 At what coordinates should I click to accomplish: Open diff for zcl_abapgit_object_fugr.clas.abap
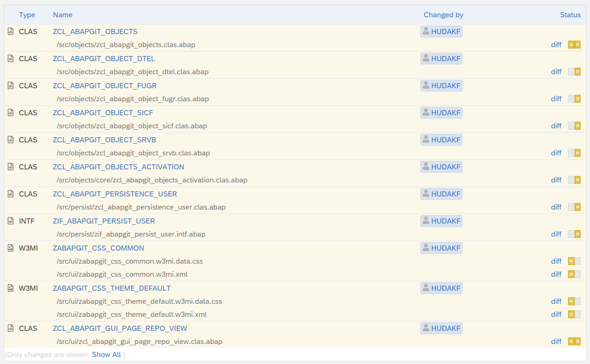556,99
